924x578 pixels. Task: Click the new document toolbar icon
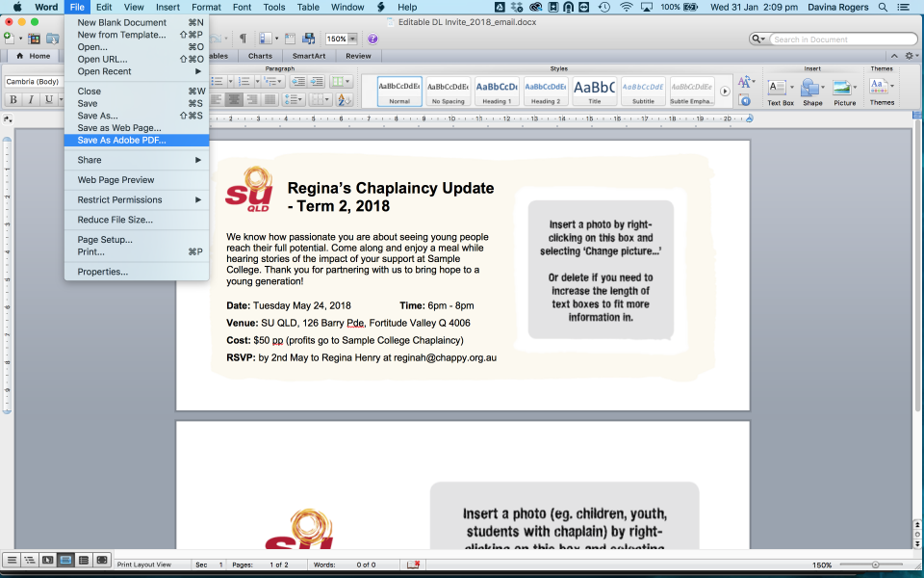click(x=9, y=39)
